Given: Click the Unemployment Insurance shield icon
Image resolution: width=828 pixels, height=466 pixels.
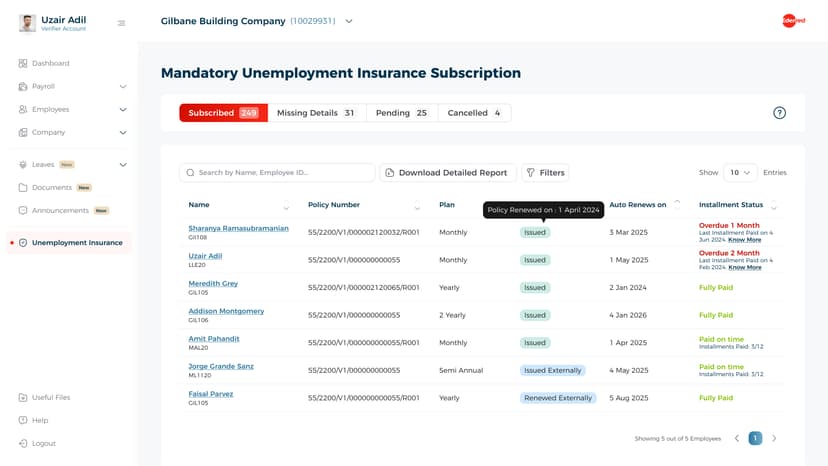Looking at the screenshot, I should click(x=23, y=243).
